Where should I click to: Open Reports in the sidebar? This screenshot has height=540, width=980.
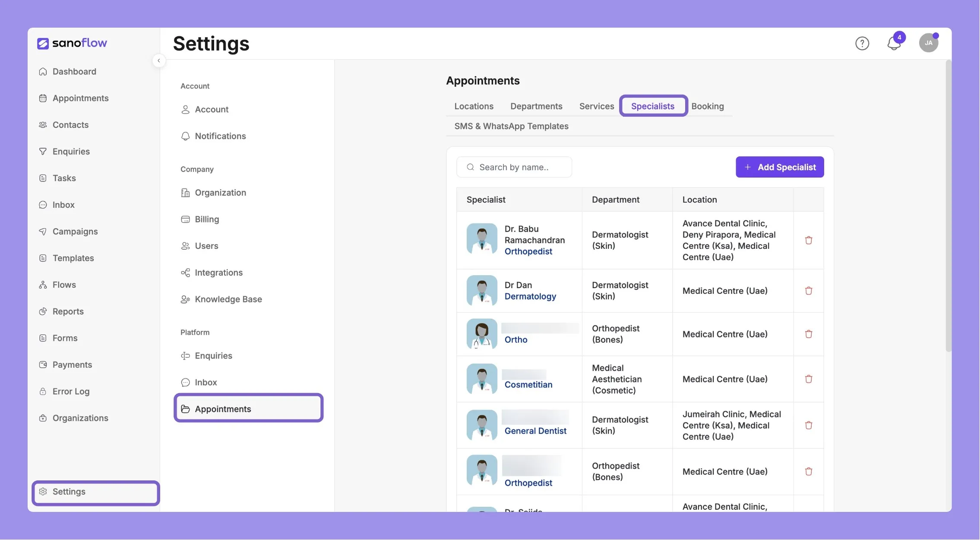click(68, 311)
